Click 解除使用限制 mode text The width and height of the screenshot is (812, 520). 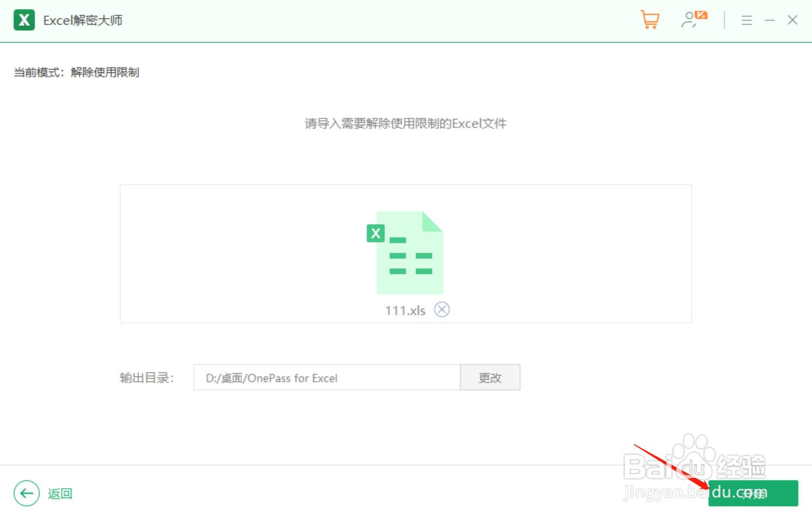click(105, 72)
